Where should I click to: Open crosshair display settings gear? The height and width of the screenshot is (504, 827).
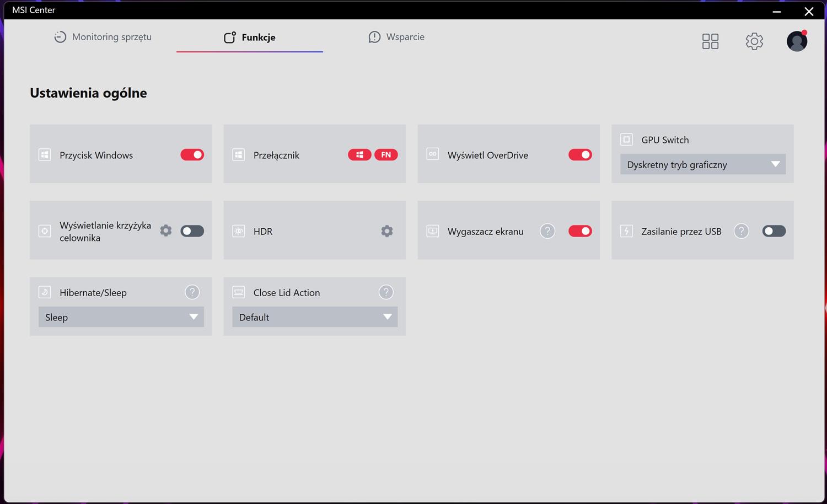pos(166,230)
